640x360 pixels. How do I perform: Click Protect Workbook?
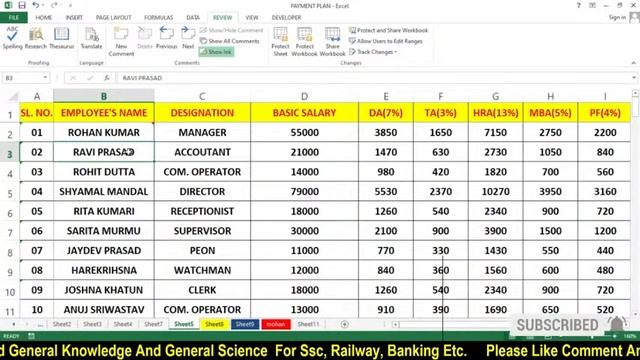(304, 42)
